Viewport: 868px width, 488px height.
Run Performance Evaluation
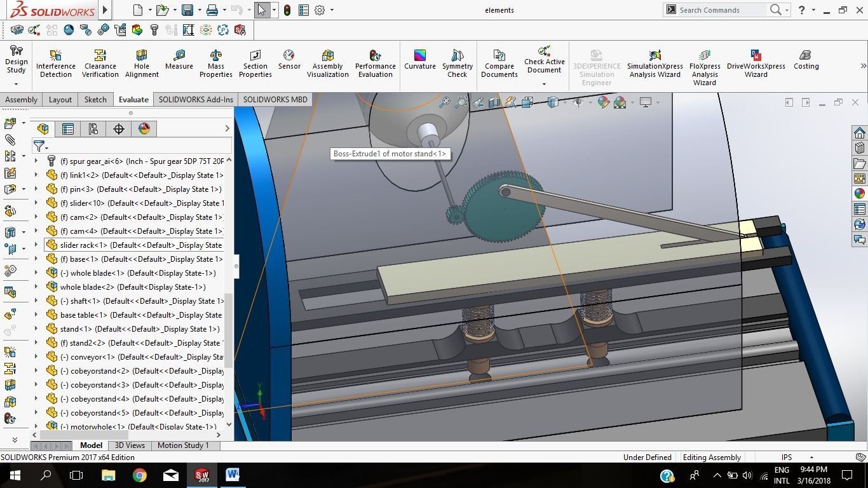tap(376, 64)
